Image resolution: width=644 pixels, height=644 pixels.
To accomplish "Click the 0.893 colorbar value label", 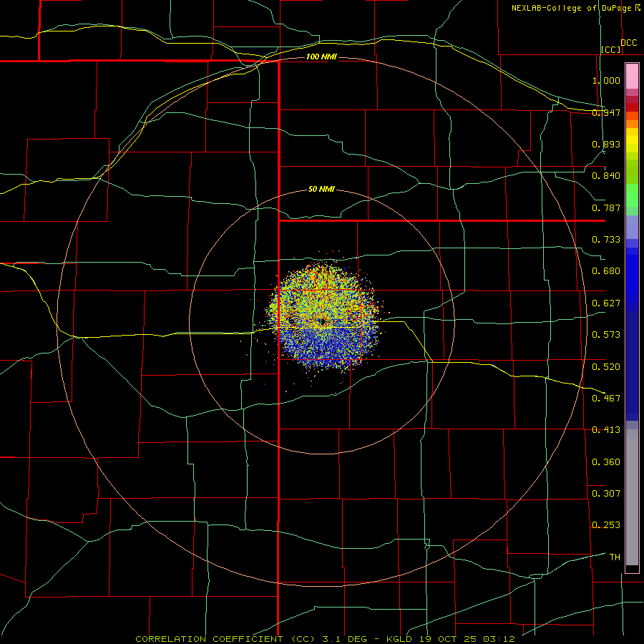I will [x=606, y=144].
